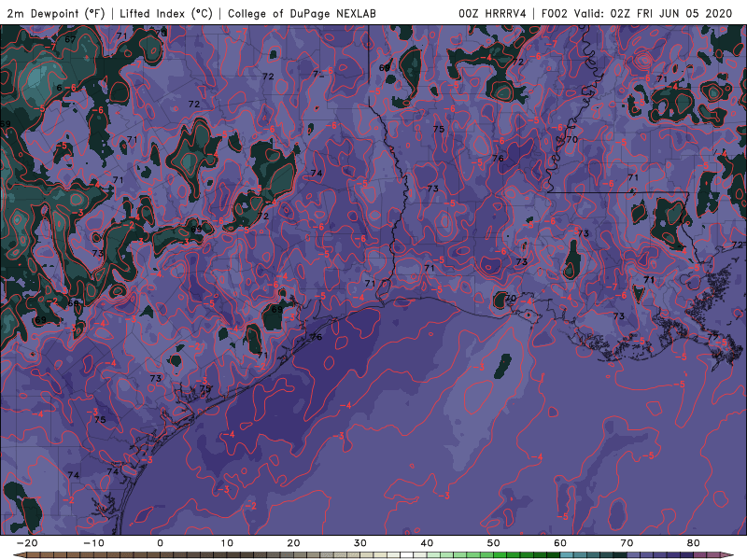Click the '20' label on the color scale

click(x=293, y=543)
